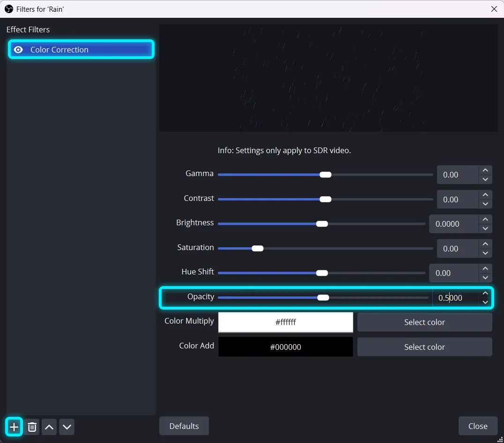Select the Color Correction filter entry
This screenshot has width=504, height=443.
click(82, 50)
